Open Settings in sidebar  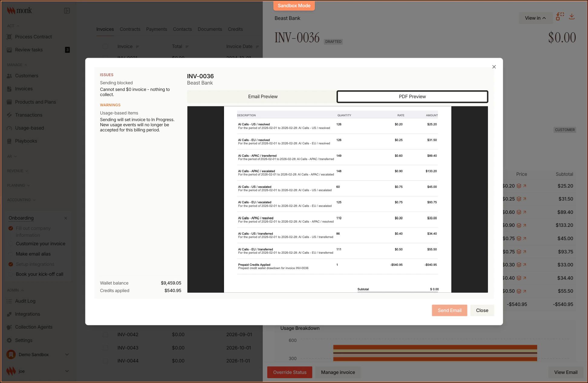tap(19, 340)
